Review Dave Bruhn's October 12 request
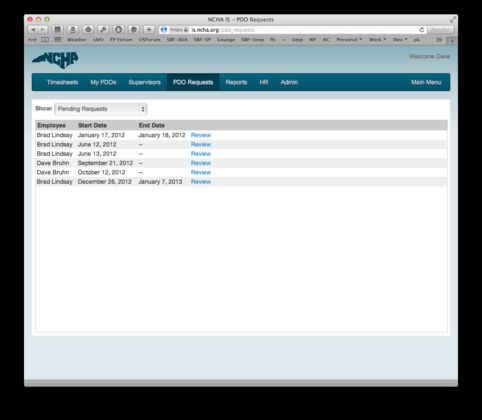Image resolution: width=482 pixels, height=420 pixels. click(201, 172)
